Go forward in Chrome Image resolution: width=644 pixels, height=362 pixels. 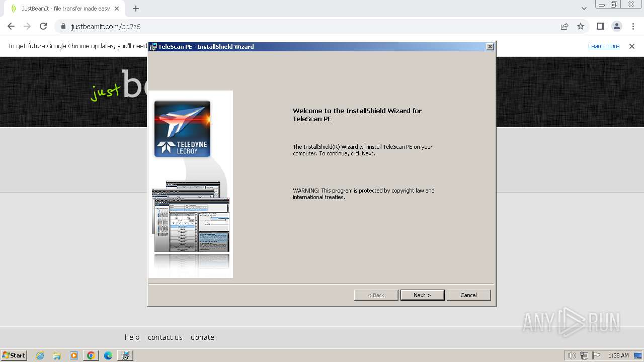(x=27, y=26)
